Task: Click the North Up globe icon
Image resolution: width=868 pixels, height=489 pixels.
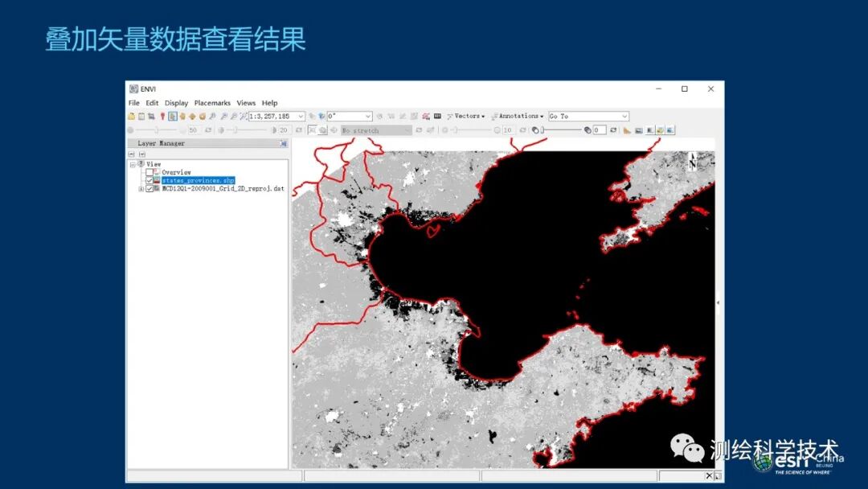Action: [x=321, y=117]
